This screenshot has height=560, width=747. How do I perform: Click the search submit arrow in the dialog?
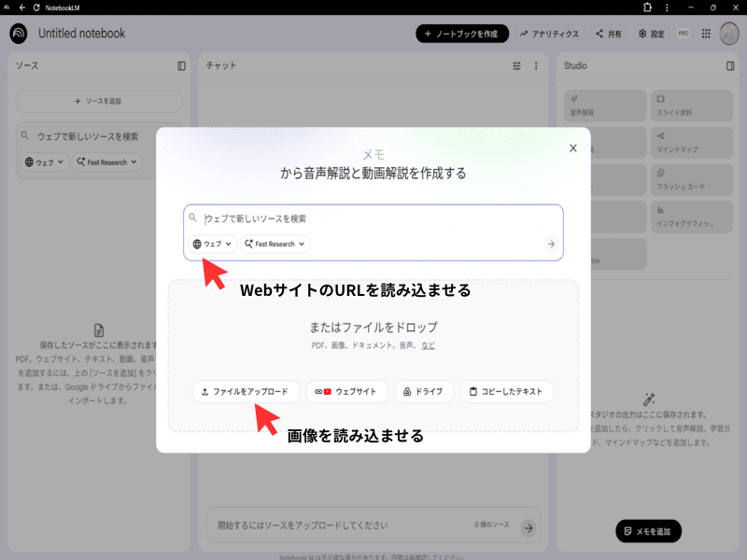click(x=551, y=244)
